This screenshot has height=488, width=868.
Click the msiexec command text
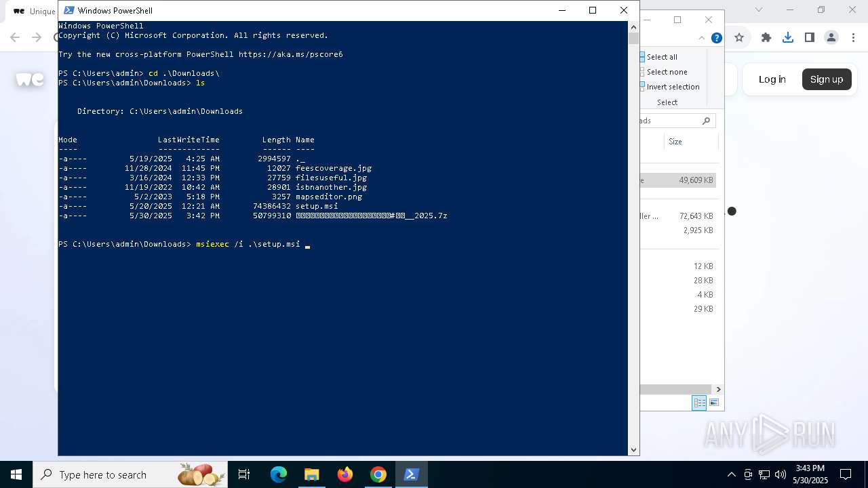pyautogui.click(x=212, y=244)
